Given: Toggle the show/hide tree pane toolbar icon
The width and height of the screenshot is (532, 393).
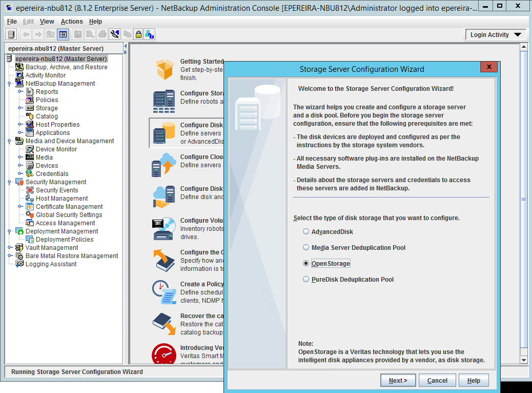Looking at the screenshot, I should (63, 34).
